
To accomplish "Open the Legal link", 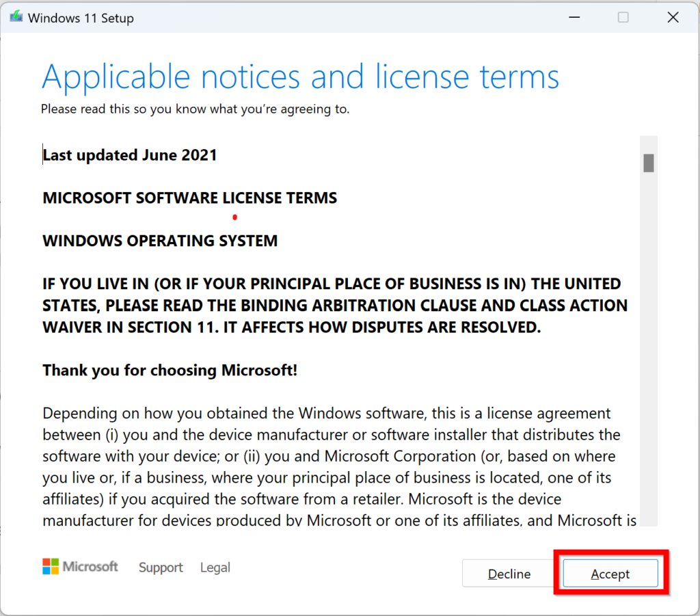I will click(215, 567).
